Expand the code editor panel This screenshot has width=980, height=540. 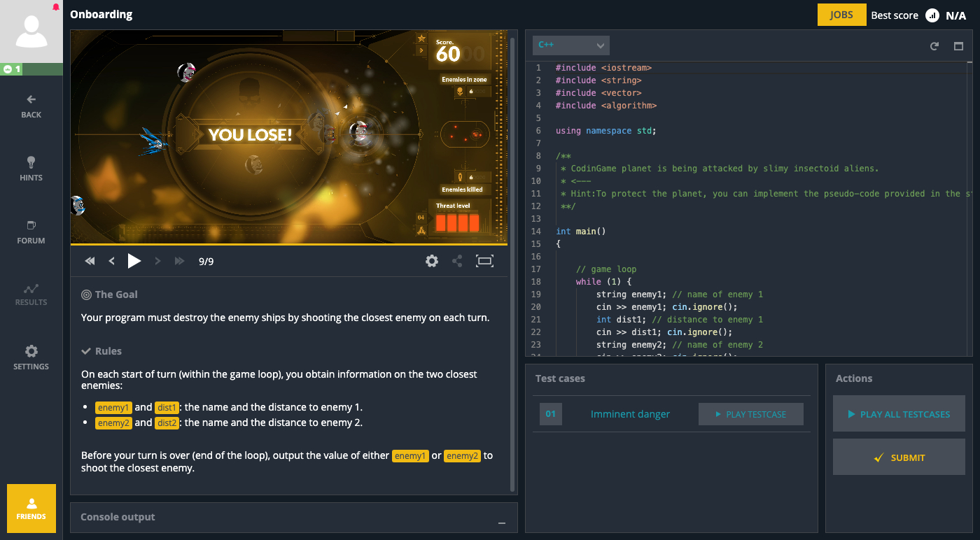coord(958,46)
